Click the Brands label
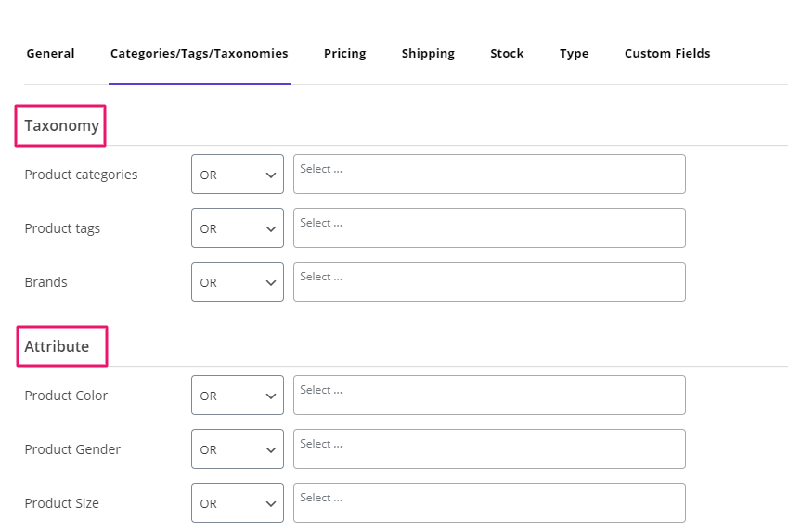 click(45, 282)
